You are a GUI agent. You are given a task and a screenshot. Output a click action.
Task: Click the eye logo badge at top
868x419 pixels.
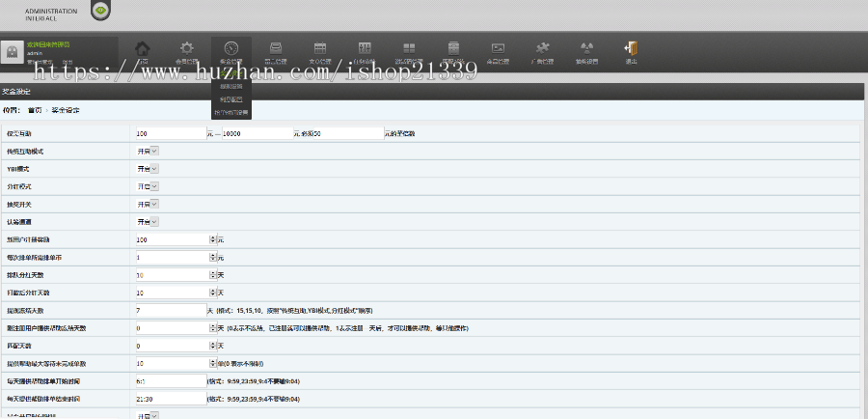(x=100, y=10)
